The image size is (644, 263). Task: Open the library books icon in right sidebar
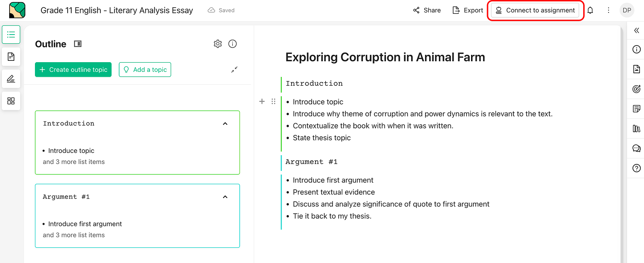[x=637, y=129]
